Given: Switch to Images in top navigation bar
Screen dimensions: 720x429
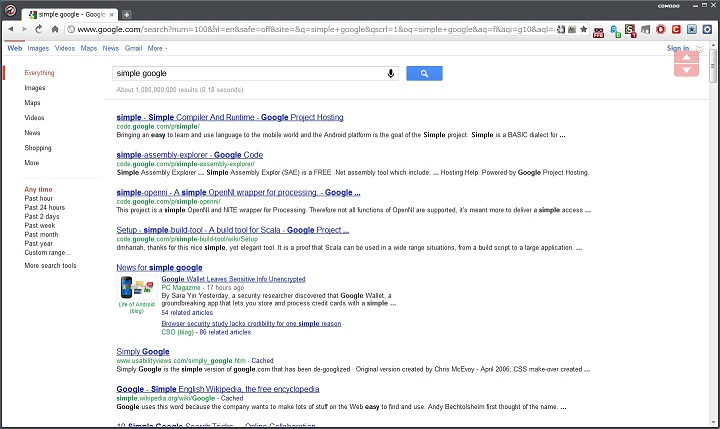Looking at the screenshot, I should (x=38, y=48).
